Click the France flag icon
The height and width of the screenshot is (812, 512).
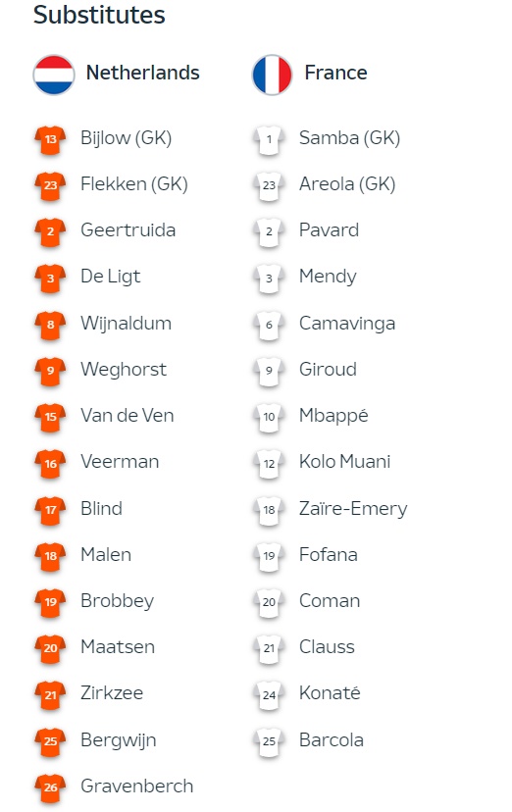[x=273, y=75]
